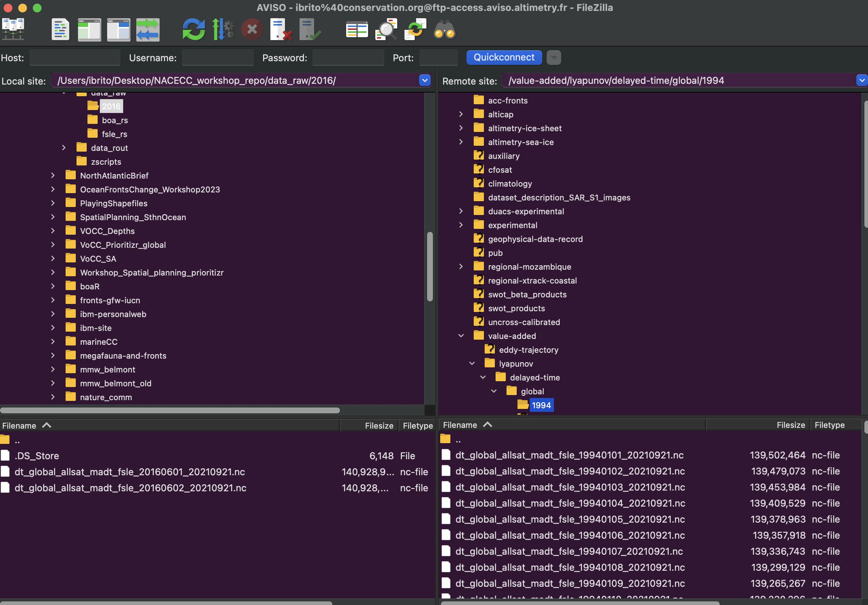Cancel the current operation
The image size is (868, 605).
(252, 29)
